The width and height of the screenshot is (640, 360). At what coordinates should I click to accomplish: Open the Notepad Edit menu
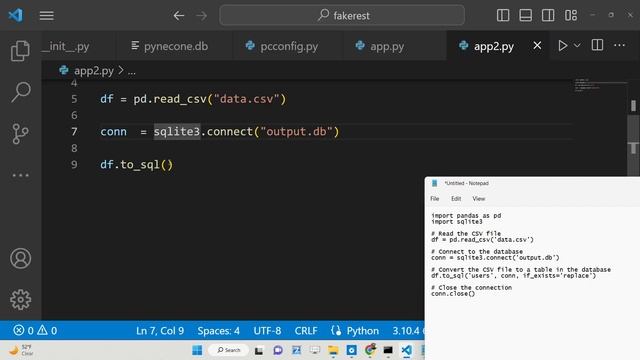(456, 199)
